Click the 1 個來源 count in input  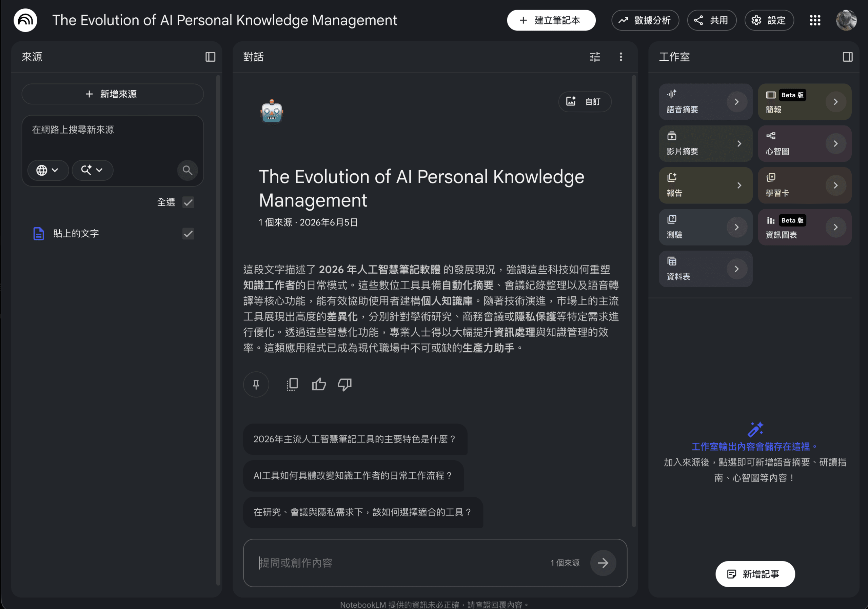pyautogui.click(x=565, y=563)
